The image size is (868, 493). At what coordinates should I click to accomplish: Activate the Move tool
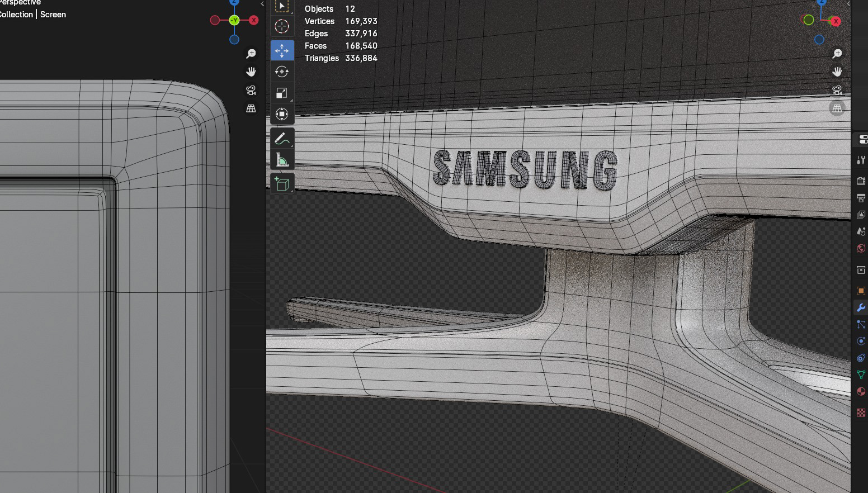coord(282,50)
